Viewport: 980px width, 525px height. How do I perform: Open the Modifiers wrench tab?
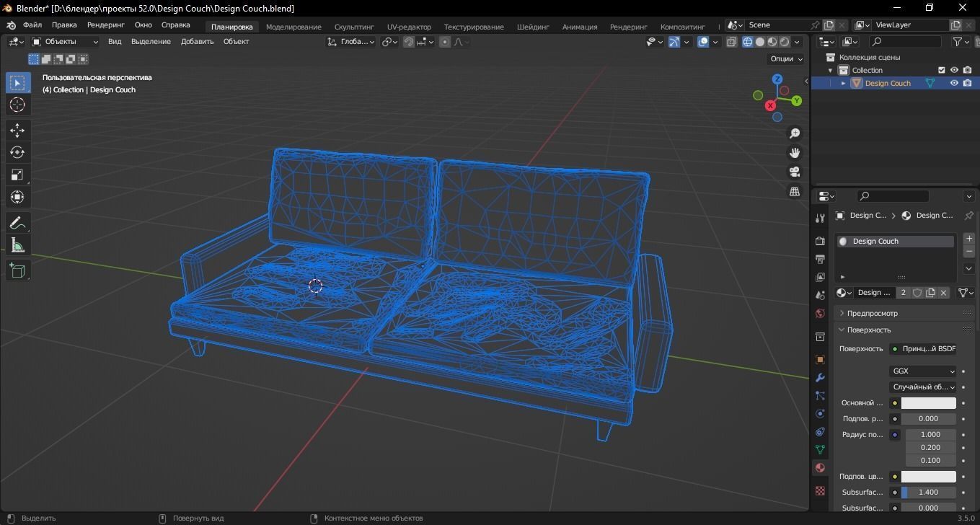820,377
